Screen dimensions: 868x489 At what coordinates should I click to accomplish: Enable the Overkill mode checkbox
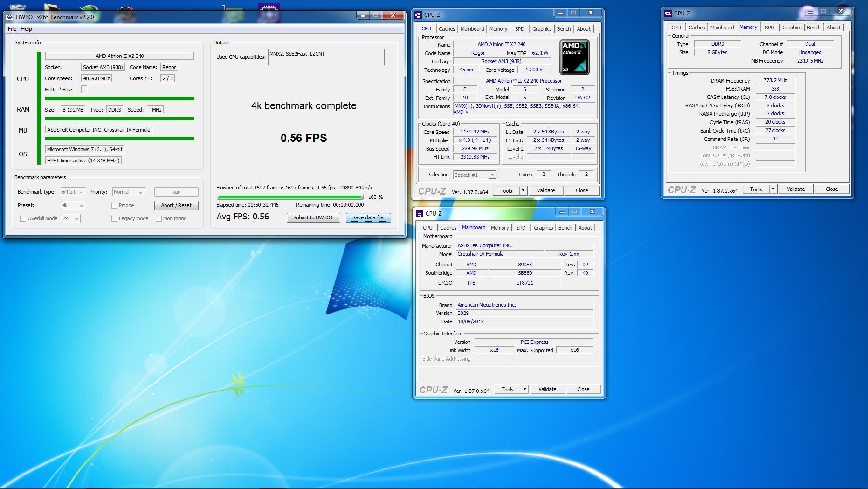pos(23,218)
